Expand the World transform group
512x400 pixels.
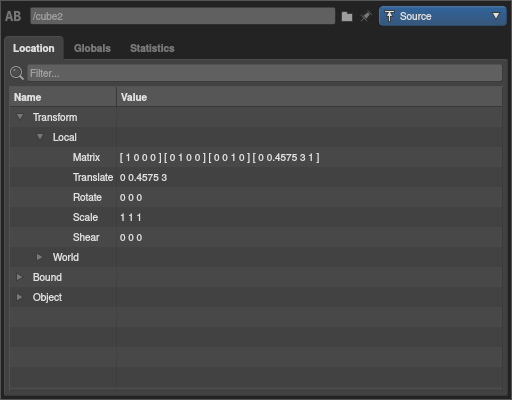click(x=40, y=257)
